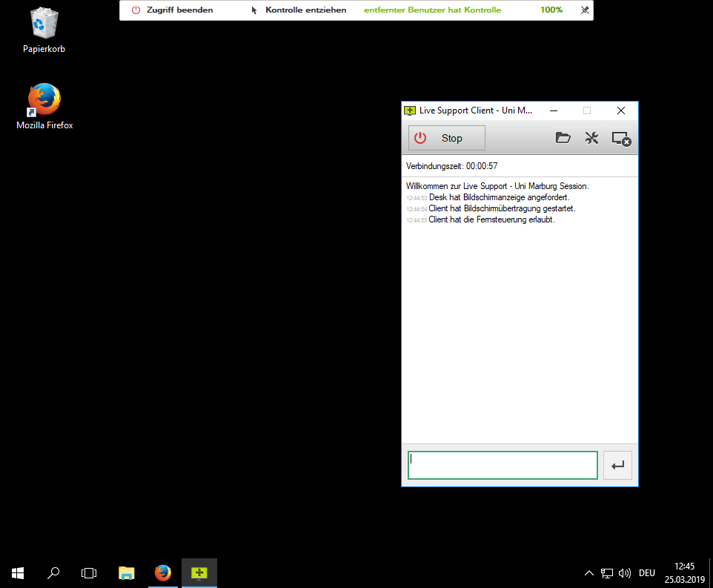Open the network tray icon
The width and height of the screenshot is (713, 588).
point(606,573)
